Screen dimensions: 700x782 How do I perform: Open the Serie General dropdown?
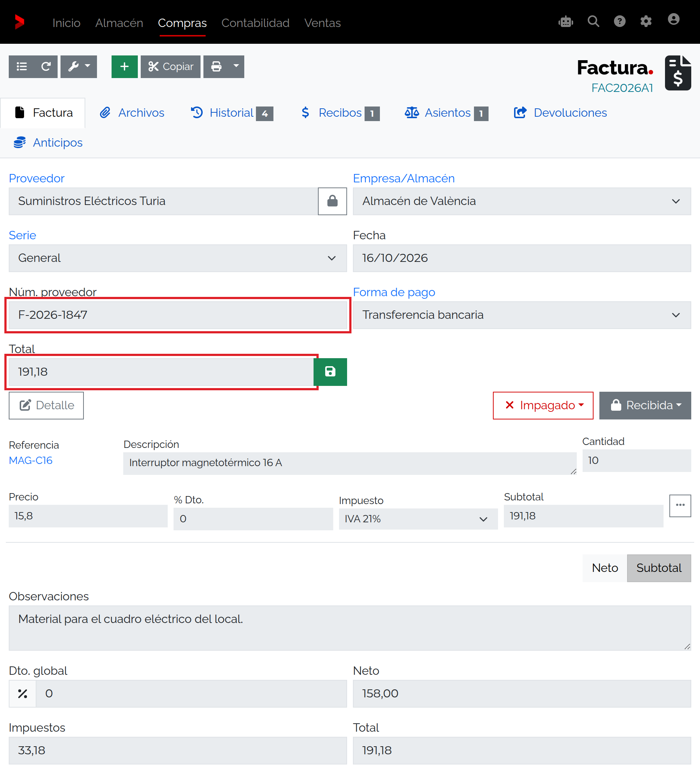178,258
